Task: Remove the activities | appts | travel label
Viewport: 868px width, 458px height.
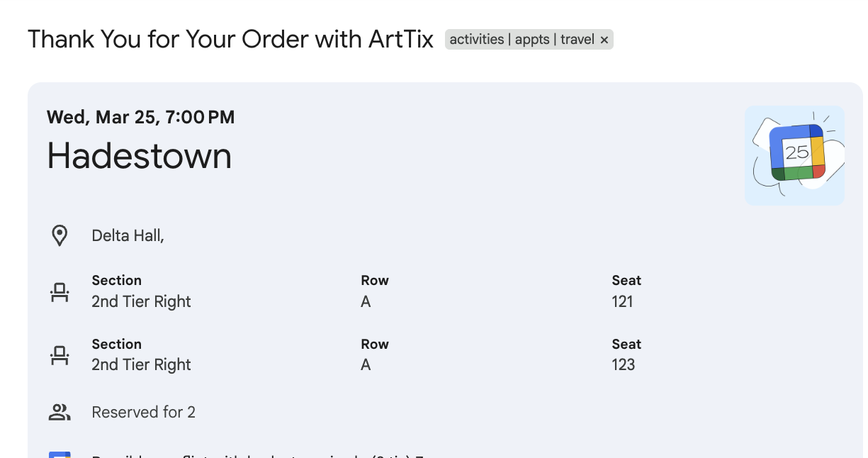Action: (604, 40)
